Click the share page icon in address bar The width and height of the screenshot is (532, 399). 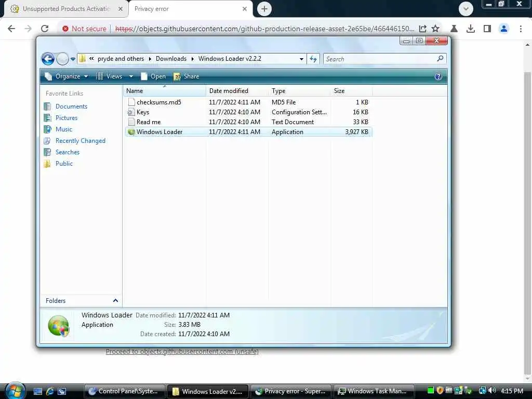click(x=422, y=29)
